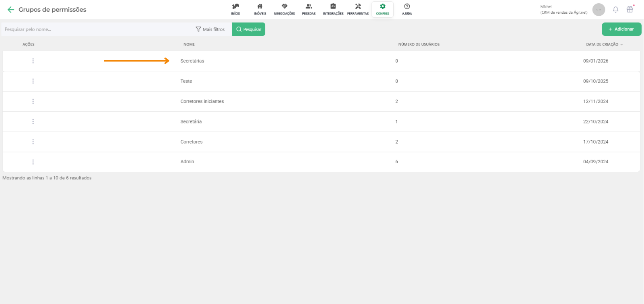
Task: Select the Configs menu item
Action: [382, 9]
